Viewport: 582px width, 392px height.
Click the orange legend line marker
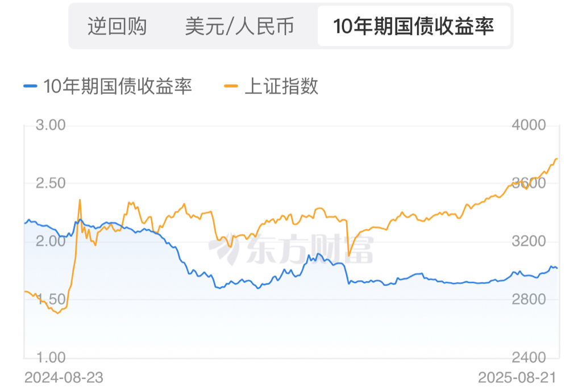coord(231,86)
